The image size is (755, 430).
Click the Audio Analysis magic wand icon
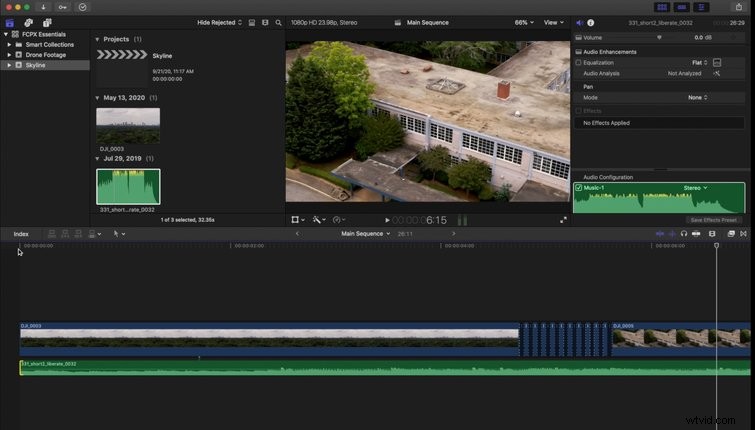tap(717, 74)
